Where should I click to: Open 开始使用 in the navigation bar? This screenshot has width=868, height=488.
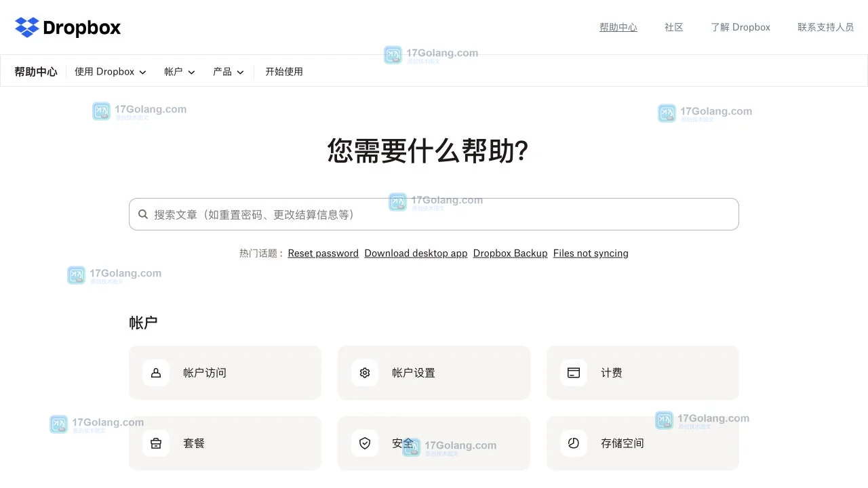tap(284, 72)
